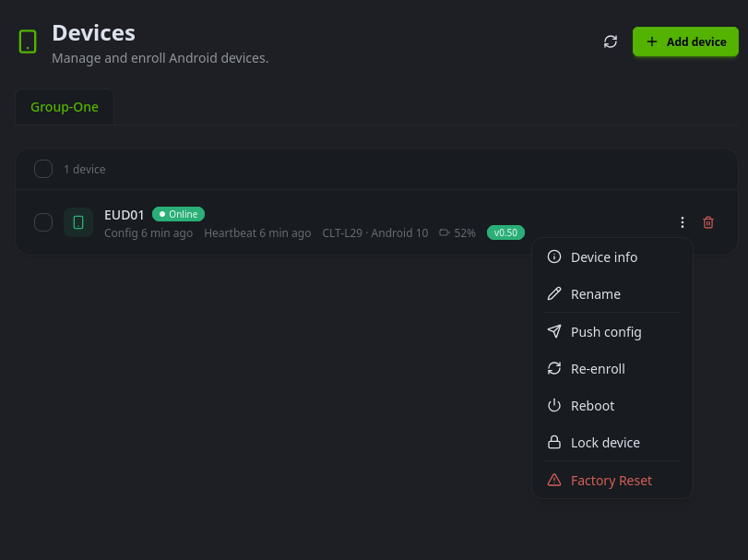Click the green Online status badge

pos(178,214)
